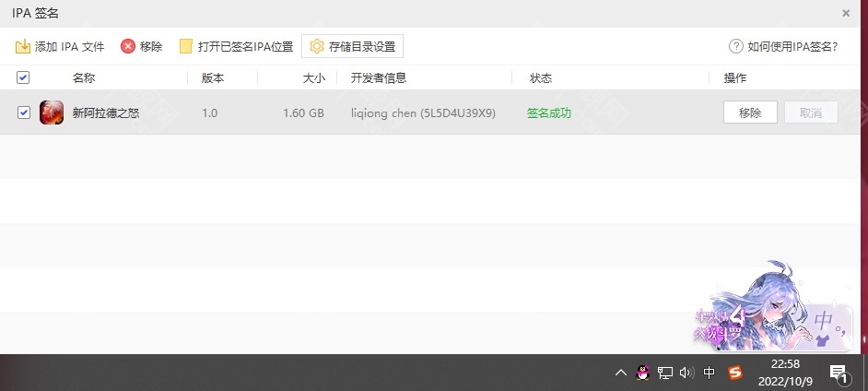
Task: Select the 新阿拉德之怒 name text
Action: 106,113
